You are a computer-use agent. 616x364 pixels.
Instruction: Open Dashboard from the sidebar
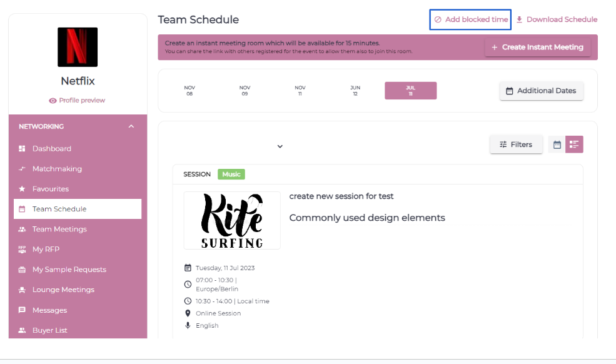pyautogui.click(x=51, y=149)
